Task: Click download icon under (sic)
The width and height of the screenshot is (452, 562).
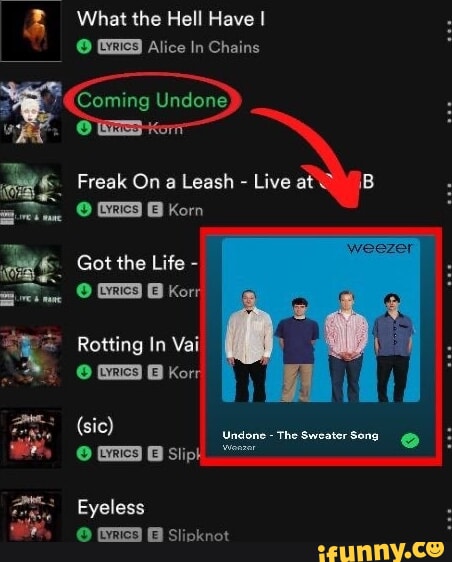Action: click(x=84, y=453)
